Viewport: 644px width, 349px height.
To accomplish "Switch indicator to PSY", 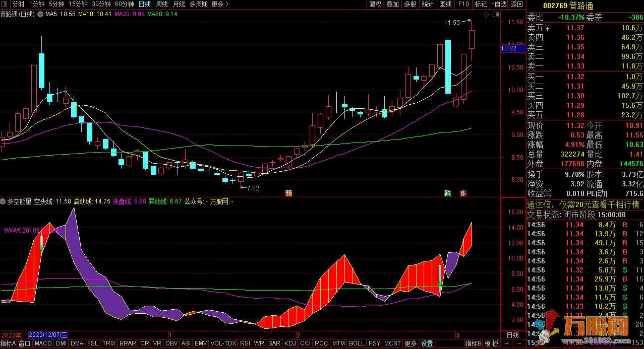I will 375,343.
